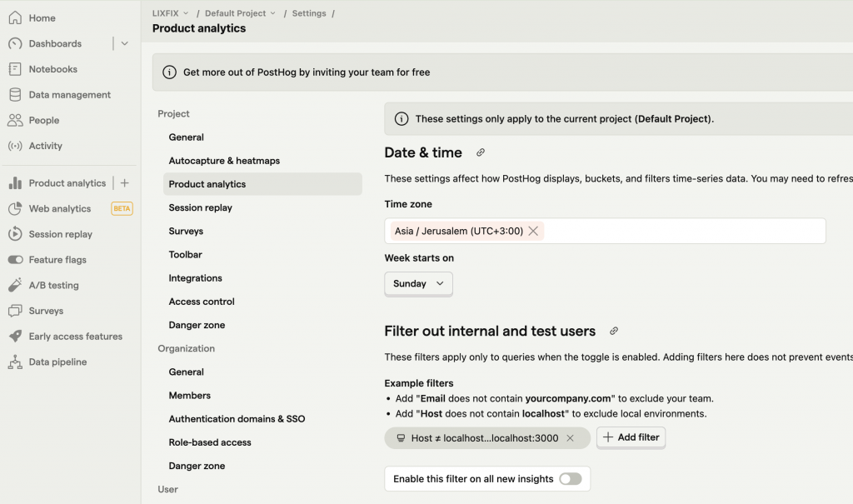Open Project General settings

point(262,137)
